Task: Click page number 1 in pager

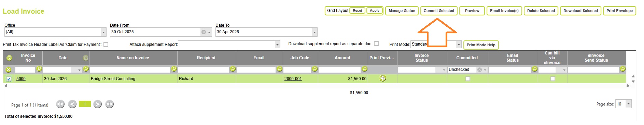Action: pyautogui.click(x=85, y=104)
